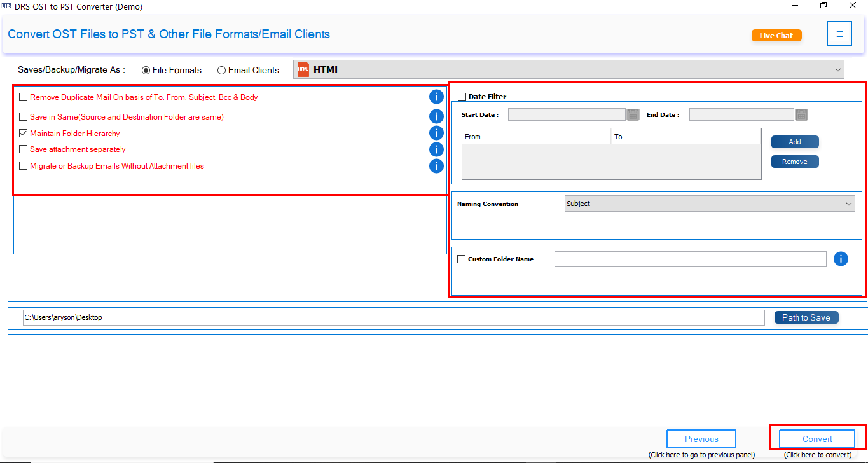
Task: Start conversion with Convert button
Action: [x=817, y=439]
